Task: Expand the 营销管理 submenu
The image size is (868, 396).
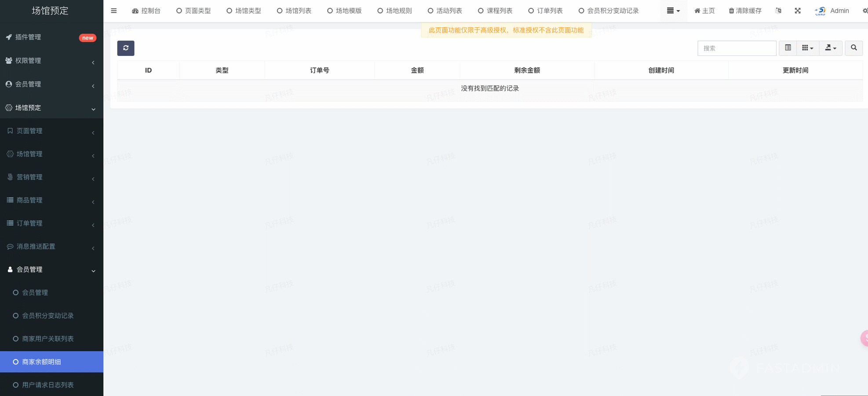Action: coord(51,177)
